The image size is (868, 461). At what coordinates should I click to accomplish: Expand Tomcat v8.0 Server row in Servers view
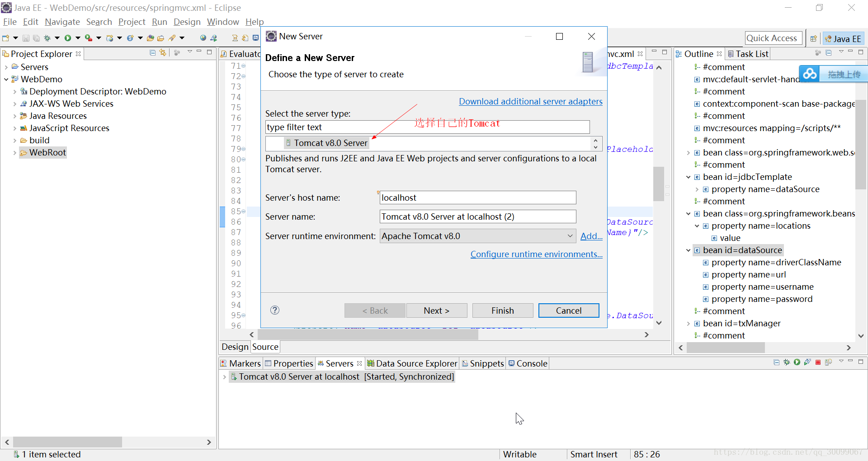pos(224,377)
